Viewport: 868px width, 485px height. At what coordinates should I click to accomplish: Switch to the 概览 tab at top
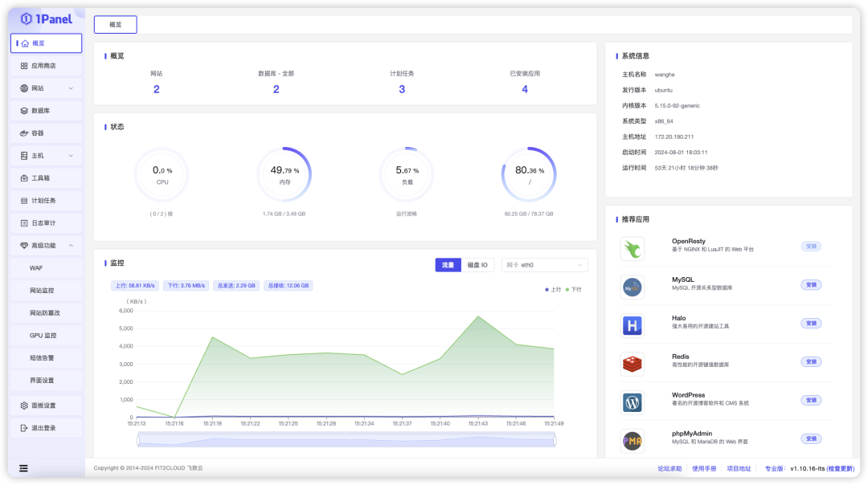click(x=115, y=24)
